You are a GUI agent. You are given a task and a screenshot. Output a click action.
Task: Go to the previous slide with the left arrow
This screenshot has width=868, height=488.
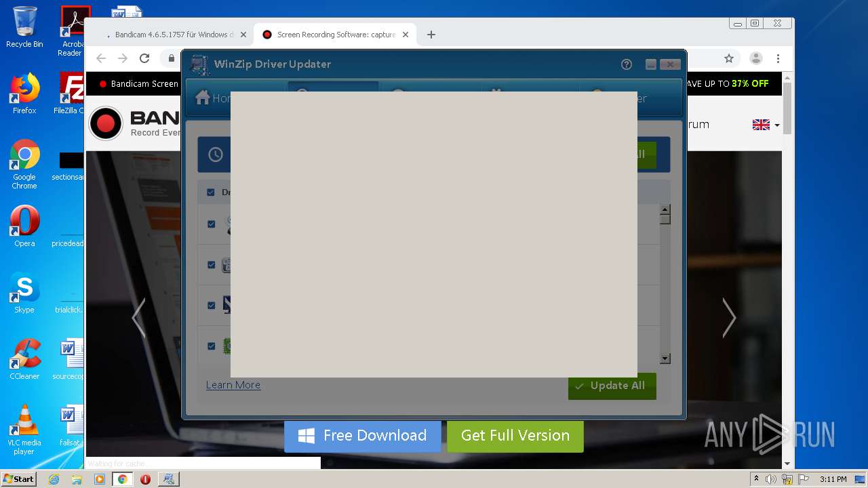click(x=139, y=318)
